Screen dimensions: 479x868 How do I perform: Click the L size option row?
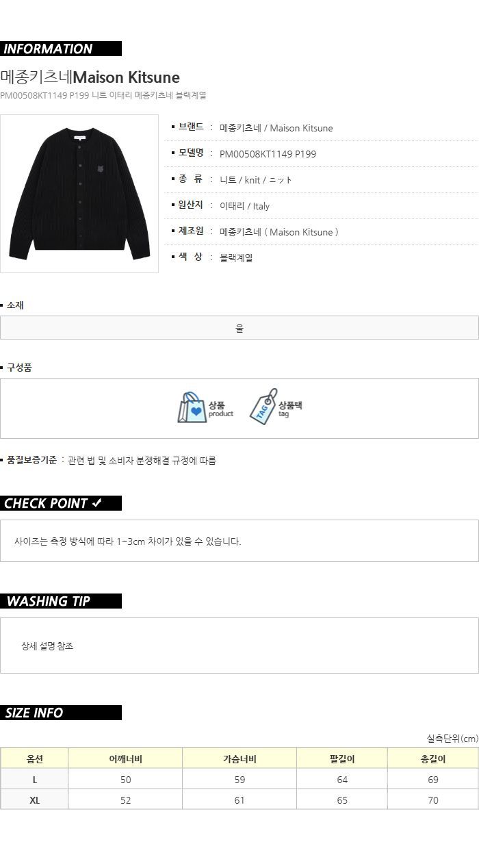(x=239, y=779)
